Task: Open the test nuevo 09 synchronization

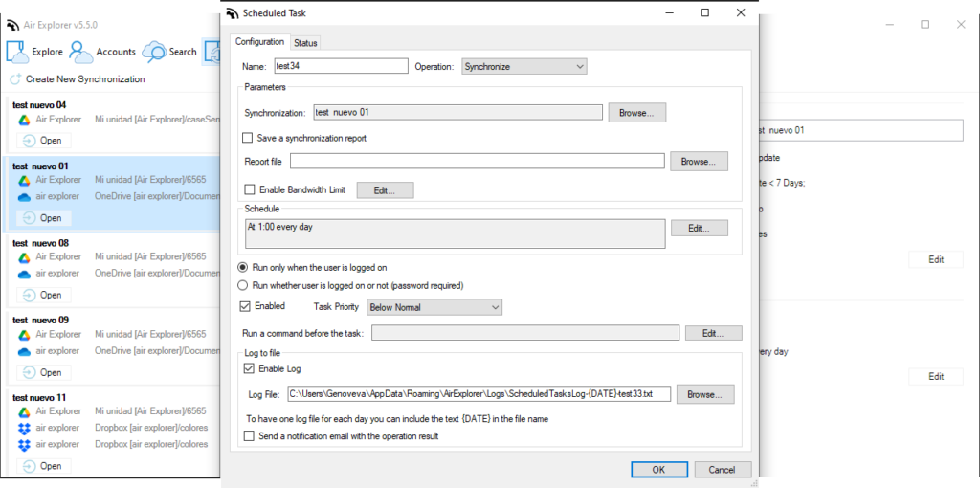Action: coord(44,372)
